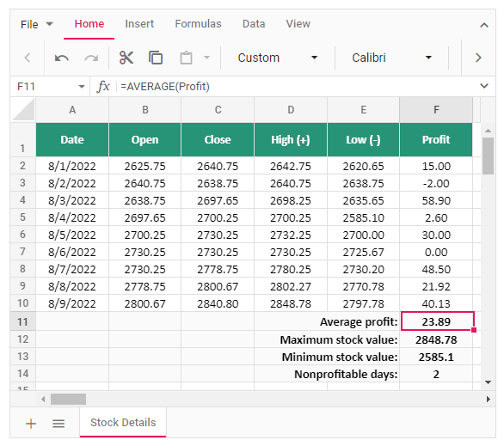Open the Calibri font dropdown
The width and height of the screenshot is (504, 446).
(391, 58)
